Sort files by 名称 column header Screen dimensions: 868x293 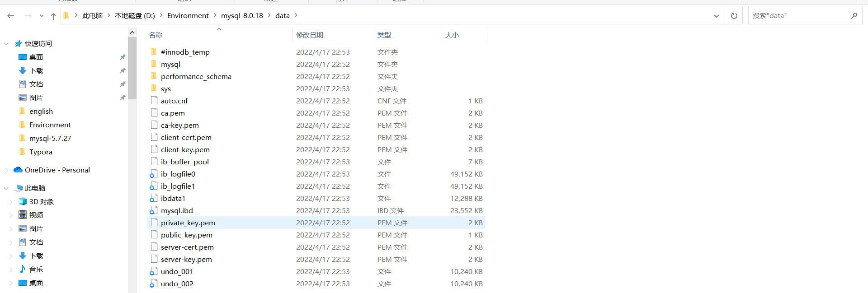(156, 35)
